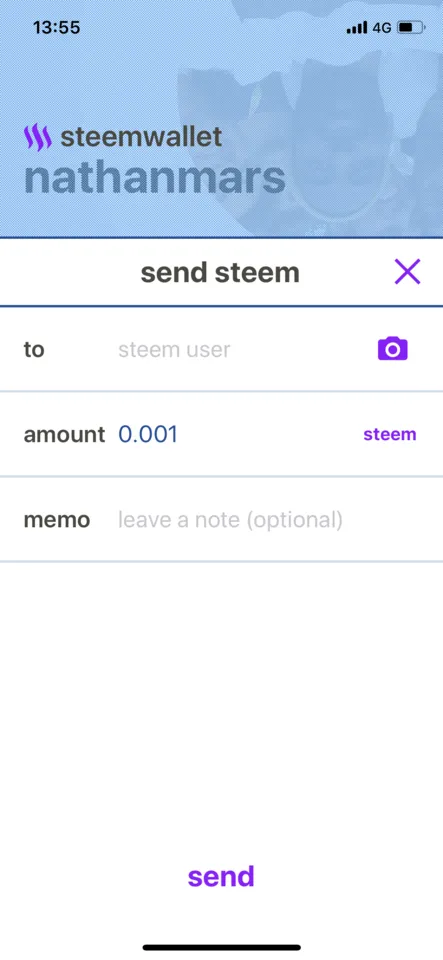Tap the camera QR scan icon
This screenshot has width=443, height=960.
click(x=393, y=349)
